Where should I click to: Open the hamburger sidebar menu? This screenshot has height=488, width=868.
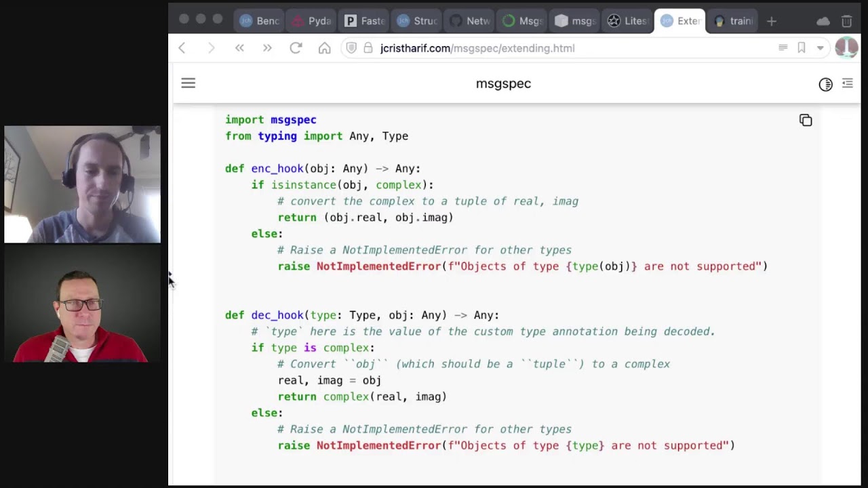[188, 83]
